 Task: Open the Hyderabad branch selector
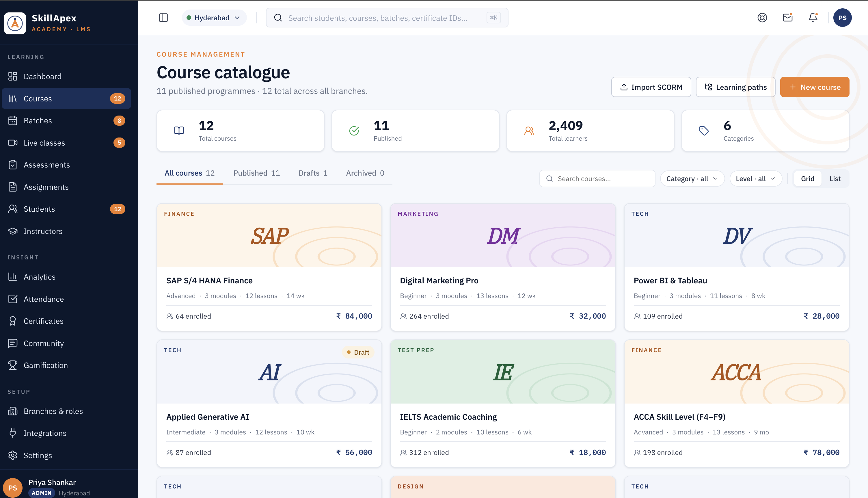pos(214,18)
